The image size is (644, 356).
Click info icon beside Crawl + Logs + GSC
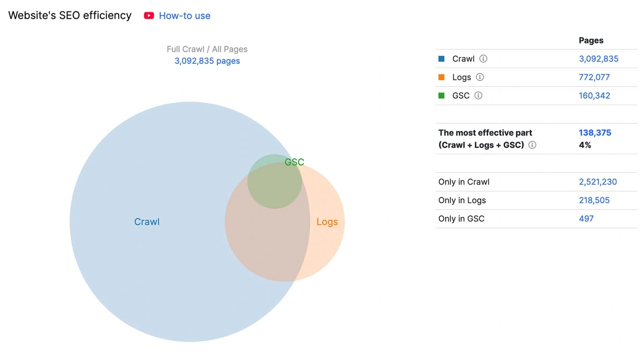(532, 145)
